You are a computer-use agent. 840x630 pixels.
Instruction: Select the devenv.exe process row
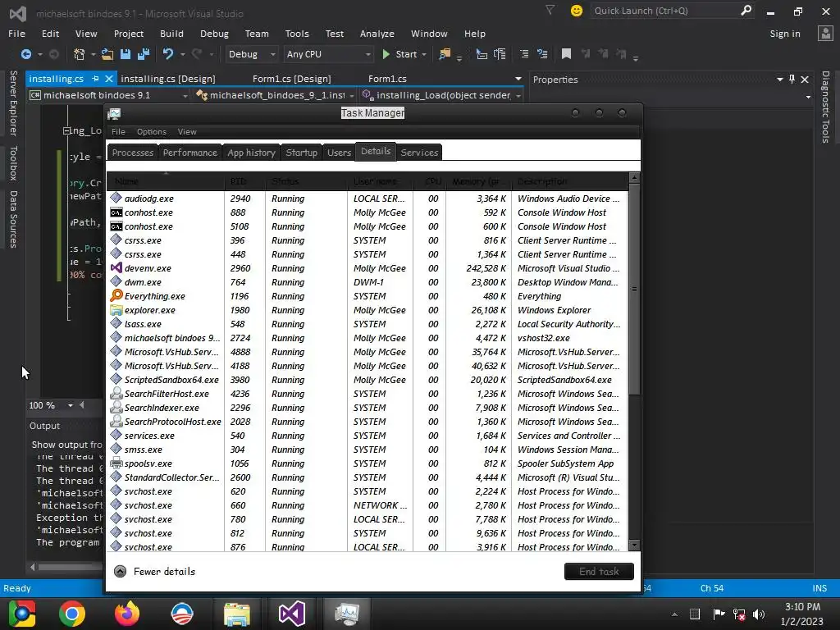[x=367, y=268]
